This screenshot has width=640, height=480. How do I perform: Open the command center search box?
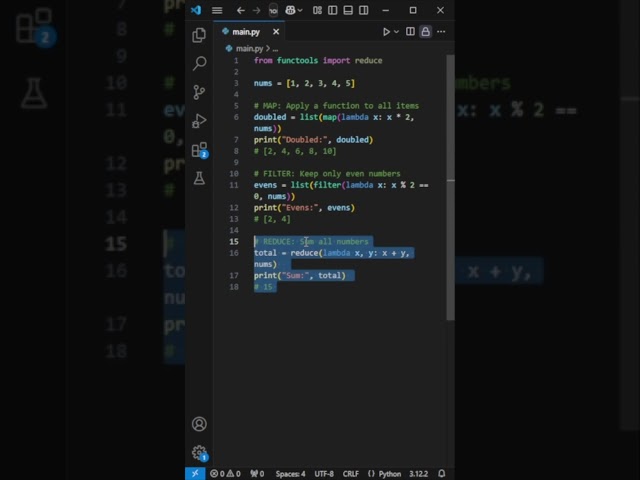[273, 10]
